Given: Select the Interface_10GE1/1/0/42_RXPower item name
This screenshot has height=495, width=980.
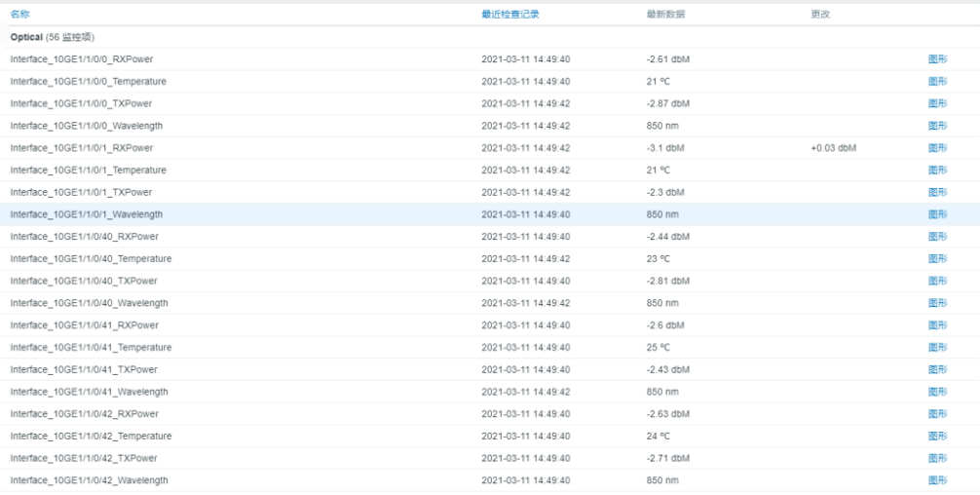Looking at the screenshot, I should click(84, 414).
